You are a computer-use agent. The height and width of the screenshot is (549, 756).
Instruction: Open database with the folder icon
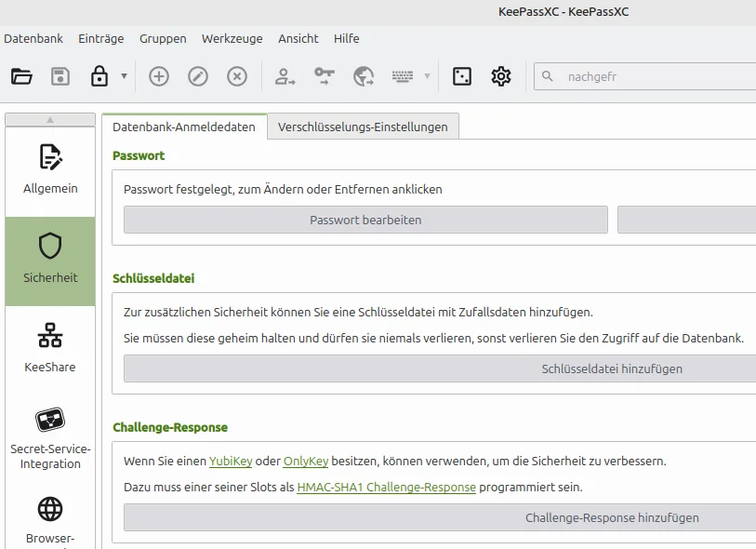pos(21,76)
